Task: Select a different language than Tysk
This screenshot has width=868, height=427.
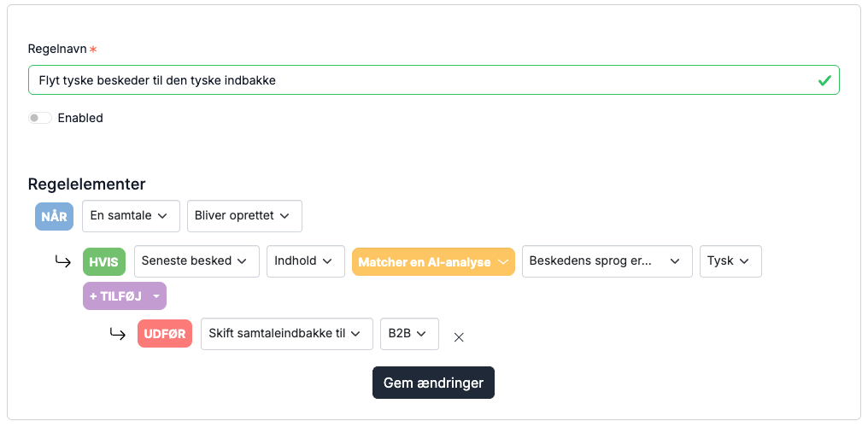Action: (x=730, y=261)
